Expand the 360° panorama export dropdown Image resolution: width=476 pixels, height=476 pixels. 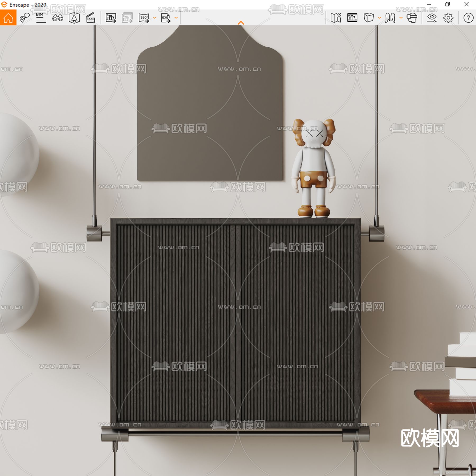(x=155, y=18)
